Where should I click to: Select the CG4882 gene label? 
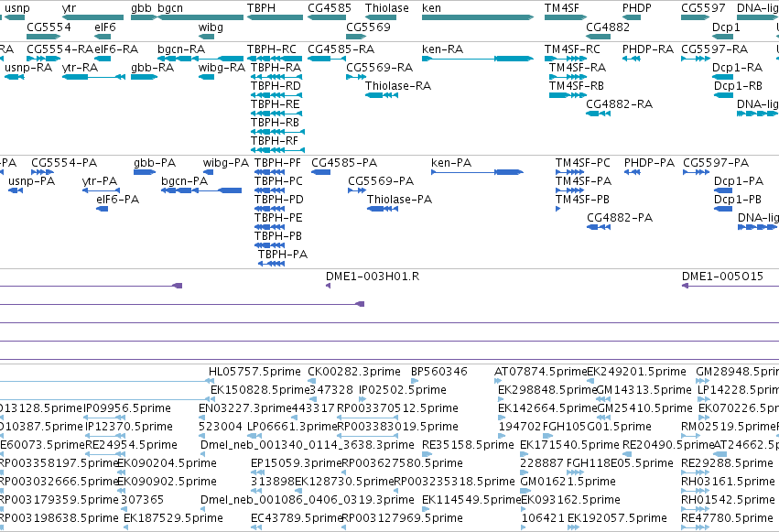tap(608, 27)
